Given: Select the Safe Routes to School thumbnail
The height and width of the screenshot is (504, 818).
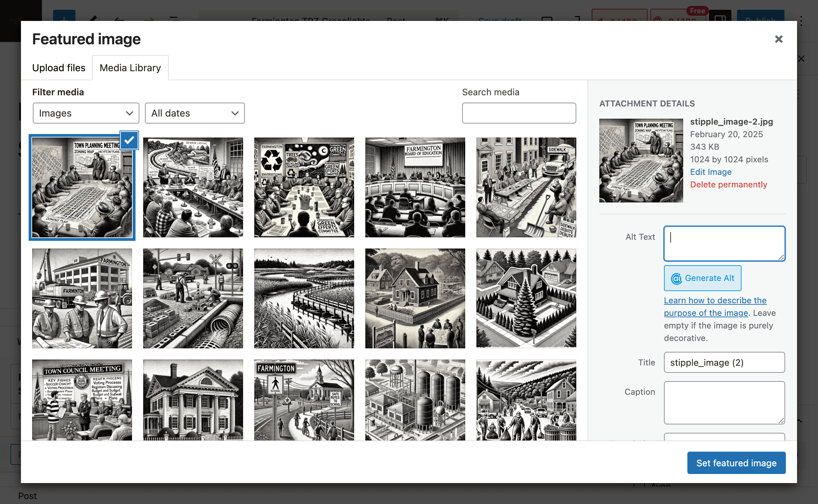Looking at the screenshot, I should tap(304, 400).
